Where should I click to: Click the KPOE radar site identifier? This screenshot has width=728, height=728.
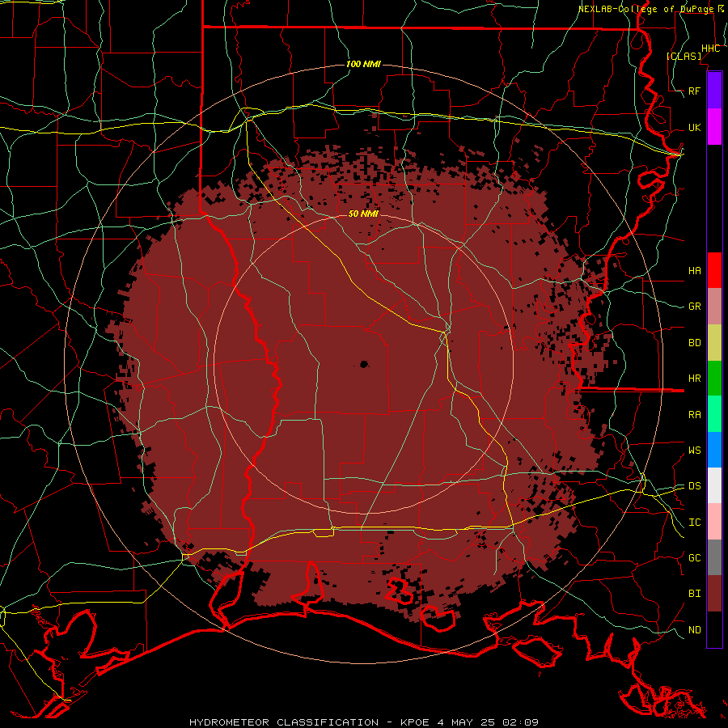[415, 722]
